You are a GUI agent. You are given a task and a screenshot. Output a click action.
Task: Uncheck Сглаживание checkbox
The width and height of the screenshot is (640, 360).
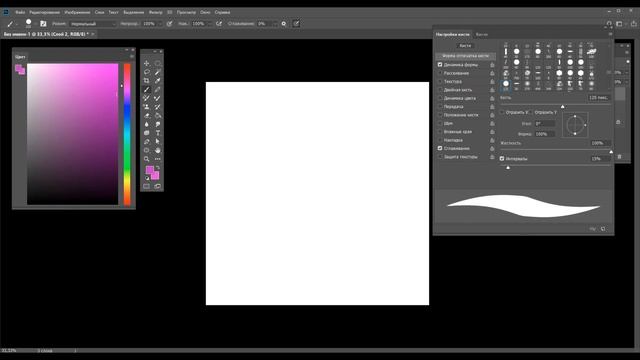[440, 148]
